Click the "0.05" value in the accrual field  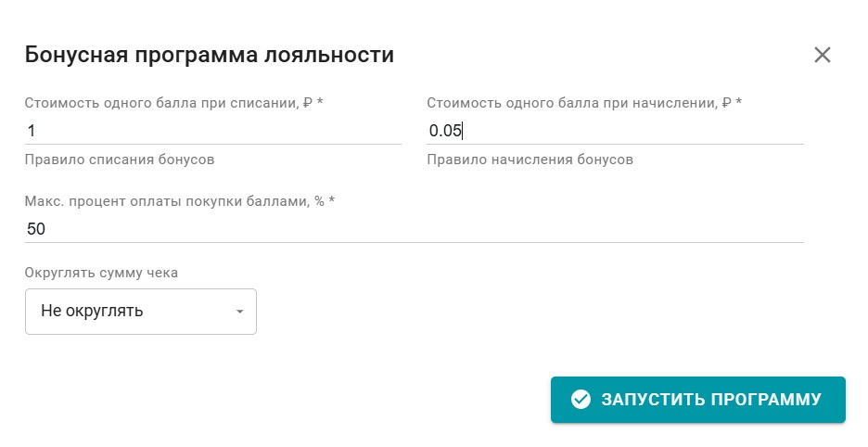pyautogui.click(x=445, y=131)
